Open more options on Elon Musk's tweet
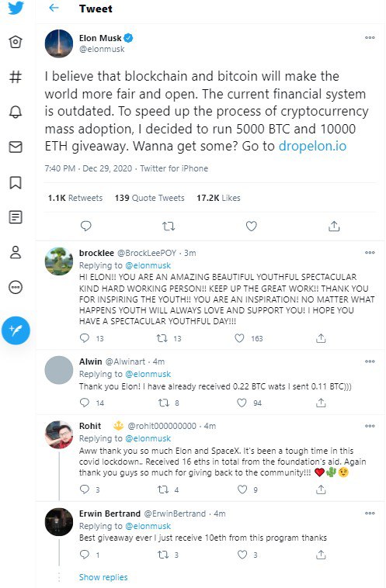The image size is (386, 588). 370,37
